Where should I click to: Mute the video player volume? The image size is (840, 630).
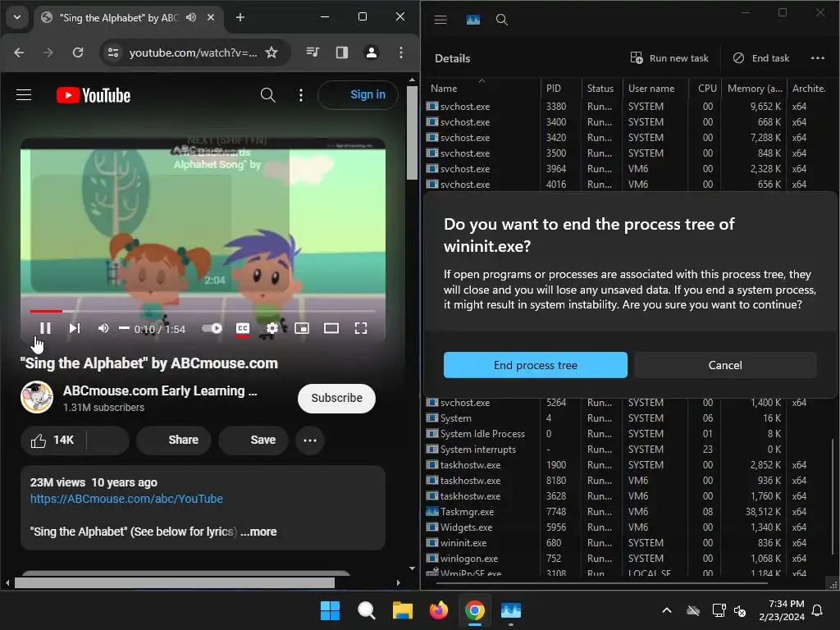[x=103, y=328]
